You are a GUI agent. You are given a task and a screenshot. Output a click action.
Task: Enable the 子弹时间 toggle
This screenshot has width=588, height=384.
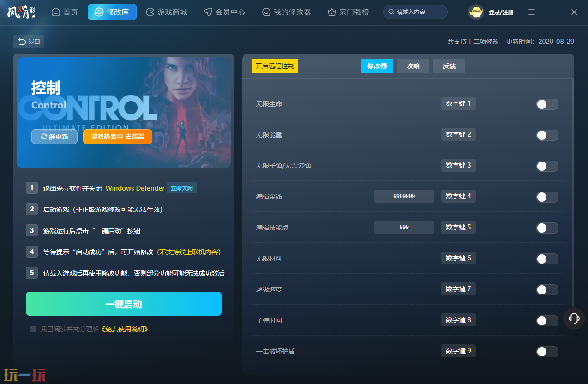point(547,321)
